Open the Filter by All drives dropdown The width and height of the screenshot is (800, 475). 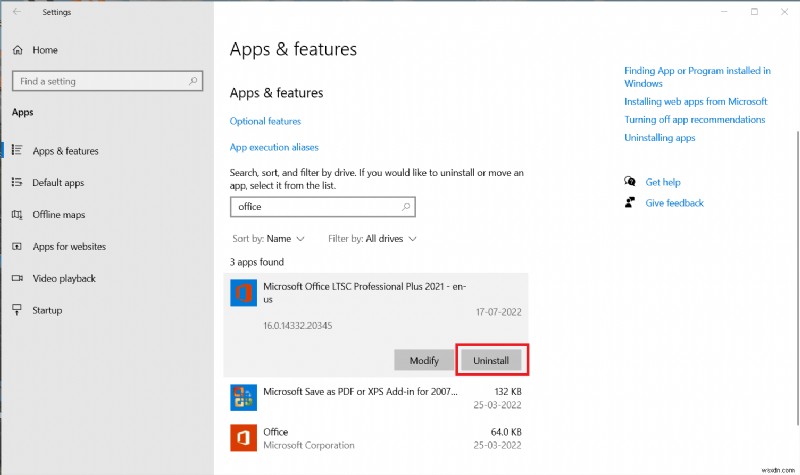coord(372,239)
